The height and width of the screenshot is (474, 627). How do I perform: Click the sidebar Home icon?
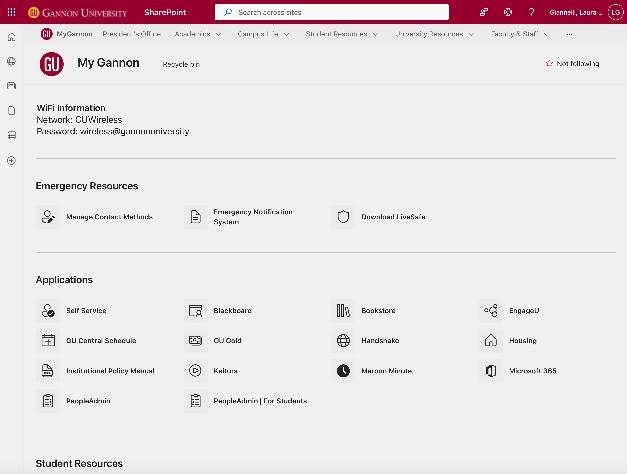12,37
